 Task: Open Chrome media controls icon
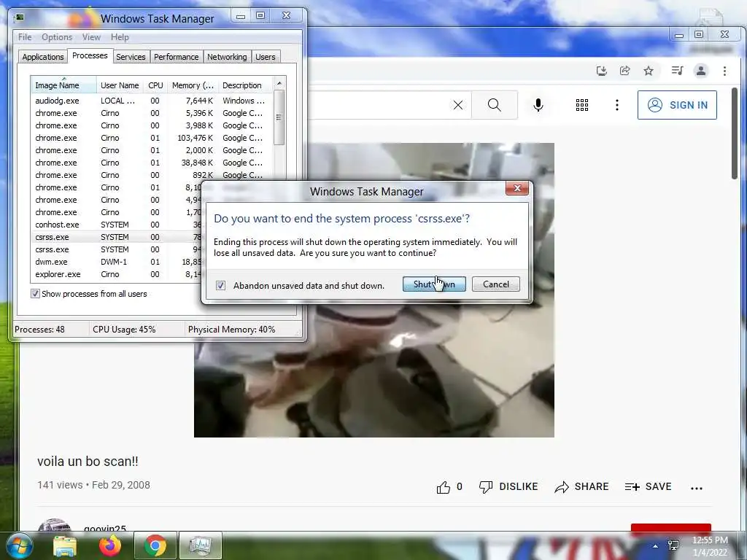pyautogui.click(x=677, y=71)
